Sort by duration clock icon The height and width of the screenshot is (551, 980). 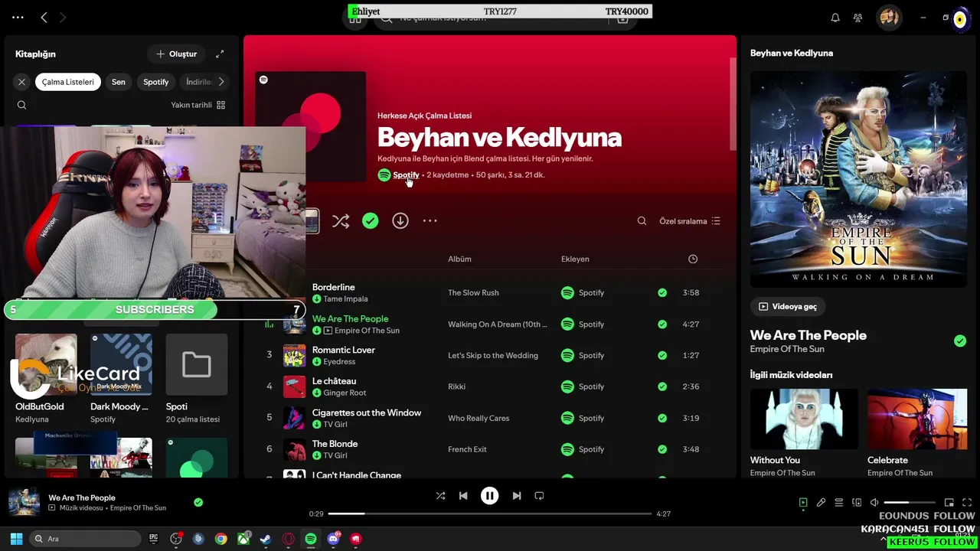coord(693,259)
